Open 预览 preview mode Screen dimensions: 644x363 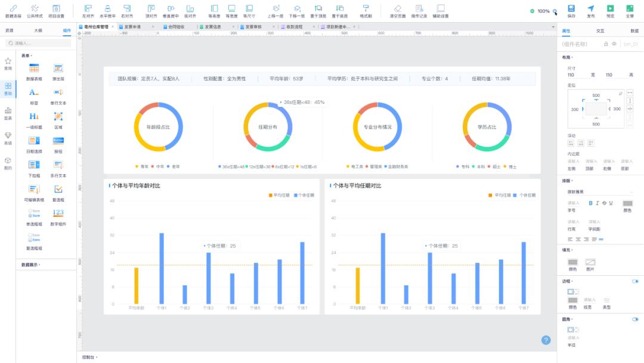610,8
